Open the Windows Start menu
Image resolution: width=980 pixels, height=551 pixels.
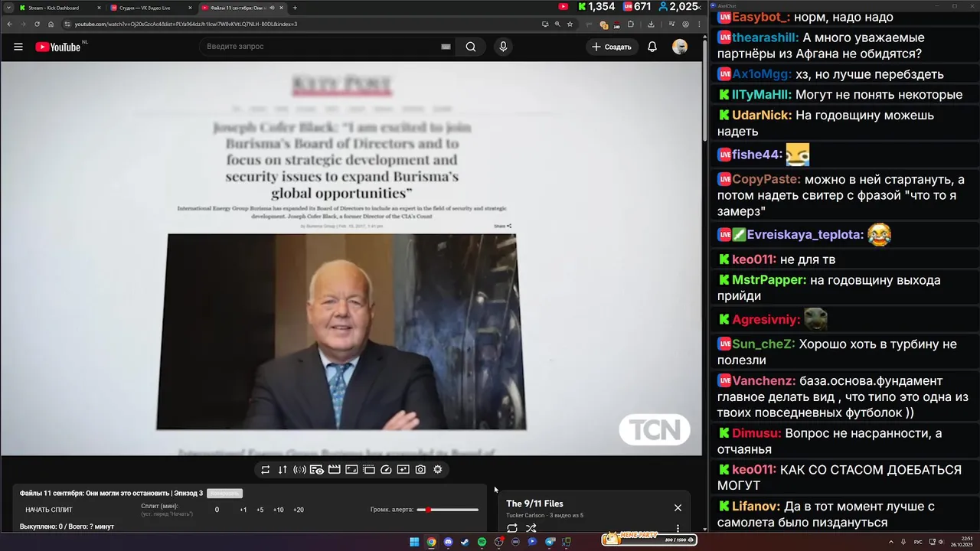[414, 542]
